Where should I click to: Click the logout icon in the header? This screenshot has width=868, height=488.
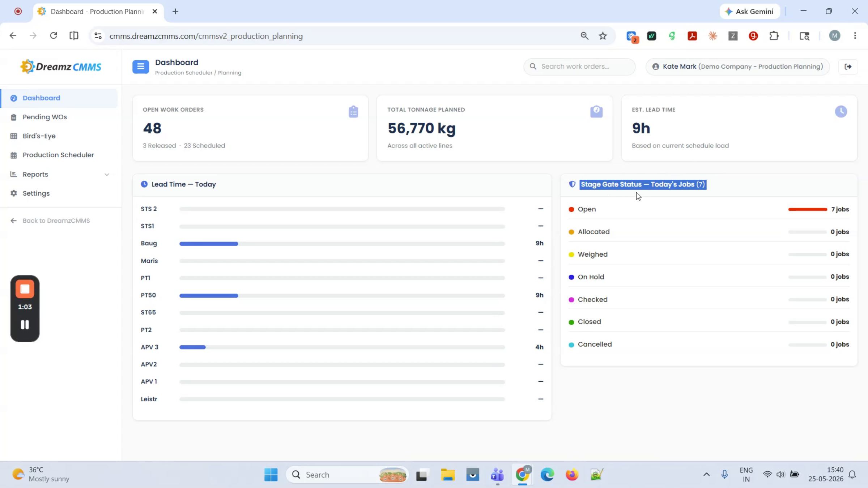coord(848,67)
